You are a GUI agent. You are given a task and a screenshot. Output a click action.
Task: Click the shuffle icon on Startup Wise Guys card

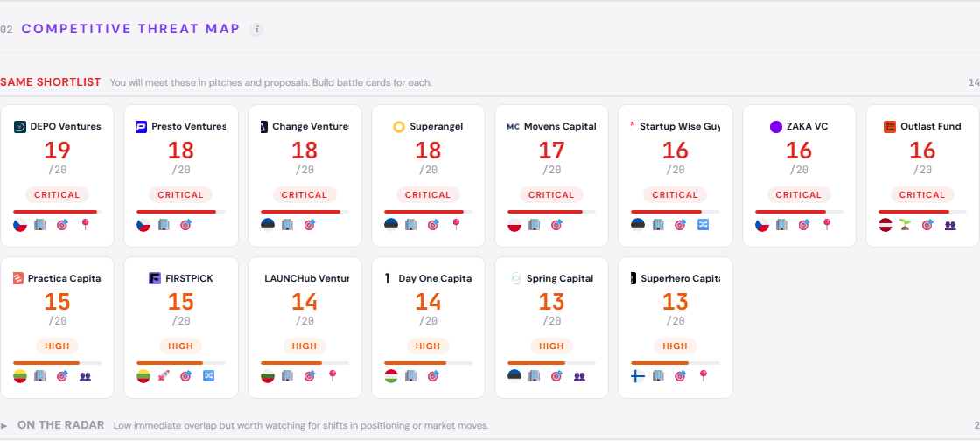[703, 225]
